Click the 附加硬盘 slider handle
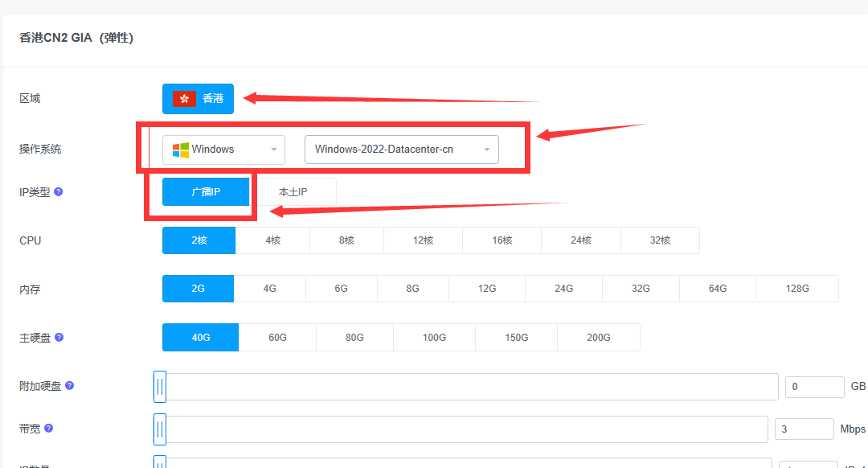The height and width of the screenshot is (468, 868). tap(160, 387)
